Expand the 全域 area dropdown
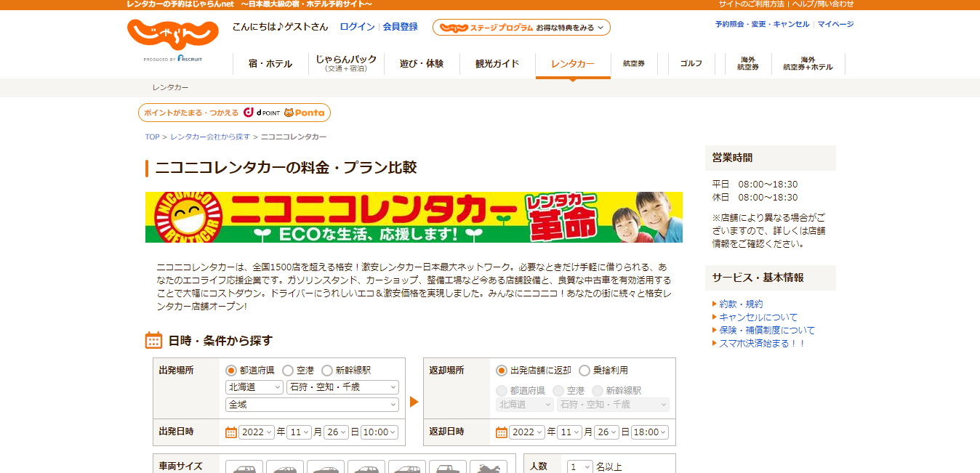 point(312,405)
